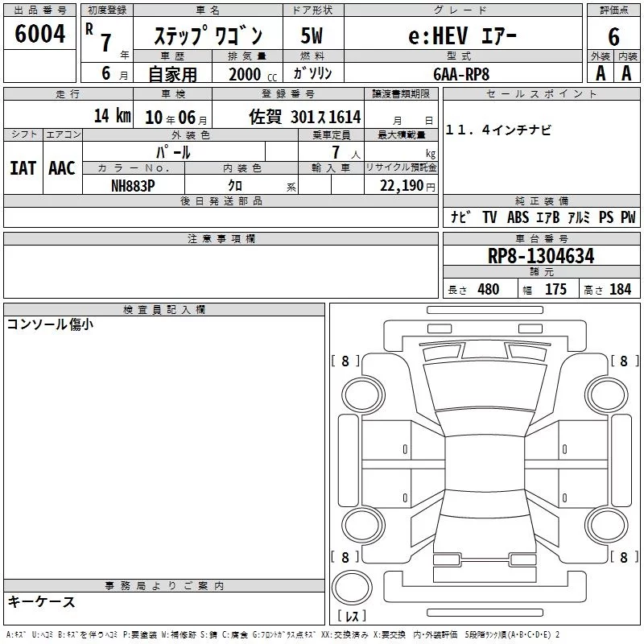Select the roof panel in the car diagram
Viewport: 644px width, 644px height.
[x=485, y=462]
